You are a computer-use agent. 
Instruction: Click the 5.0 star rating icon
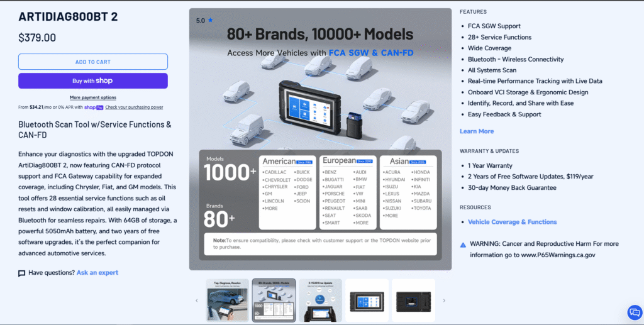[x=210, y=20]
